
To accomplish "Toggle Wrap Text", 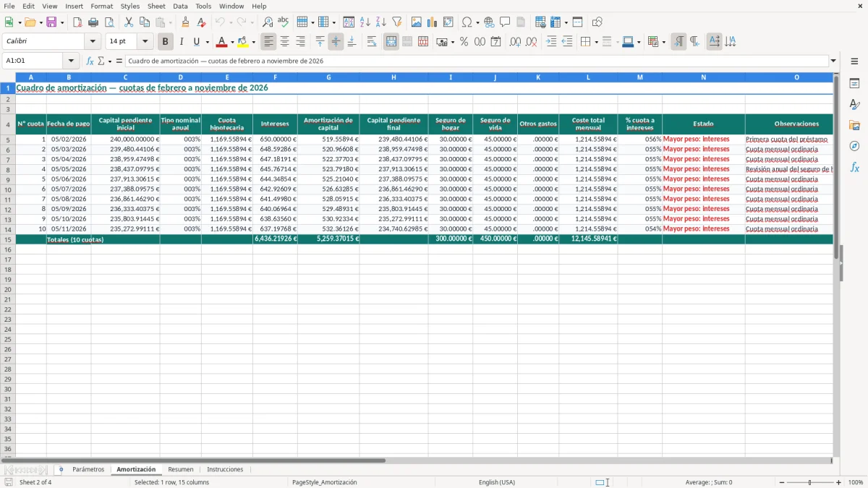I will point(372,42).
